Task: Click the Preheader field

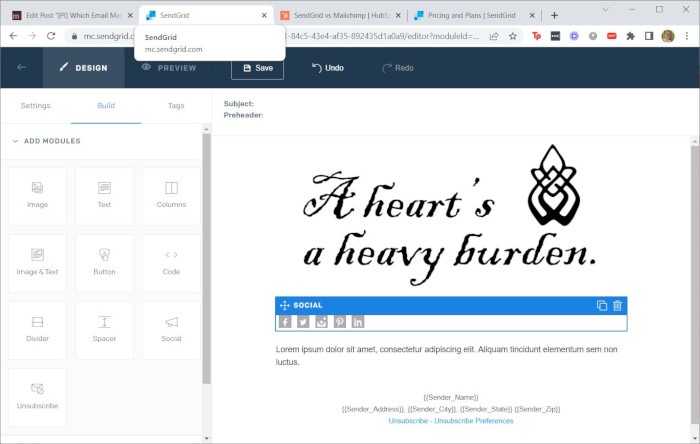Action: [x=243, y=115]
